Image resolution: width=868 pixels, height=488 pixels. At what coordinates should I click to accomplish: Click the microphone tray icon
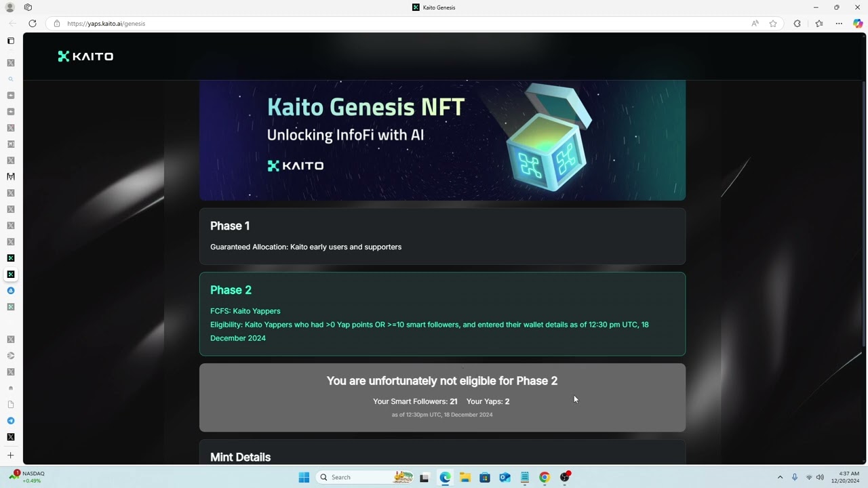click(x=794, y=477)
